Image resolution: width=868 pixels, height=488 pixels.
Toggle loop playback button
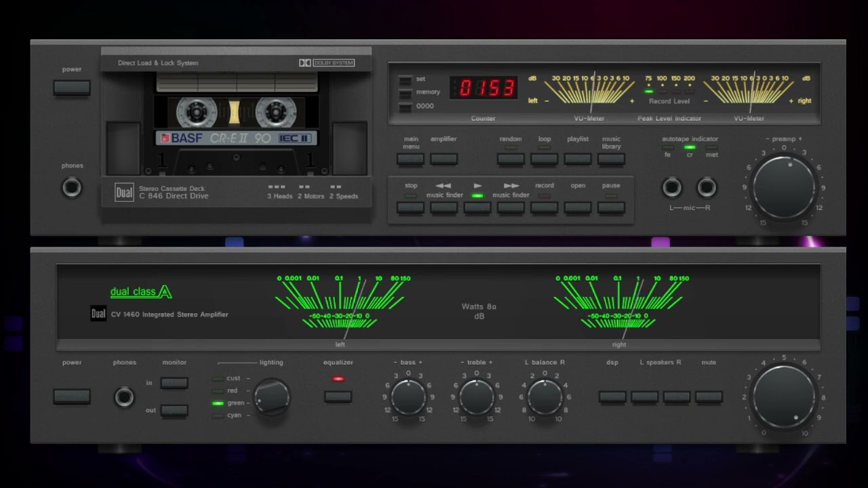click(x=545, y=159)
